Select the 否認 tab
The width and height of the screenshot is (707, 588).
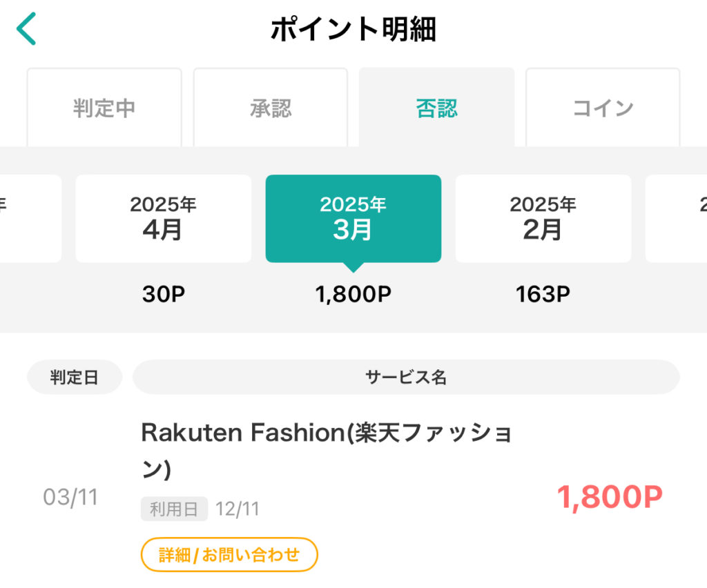(436, 108)
